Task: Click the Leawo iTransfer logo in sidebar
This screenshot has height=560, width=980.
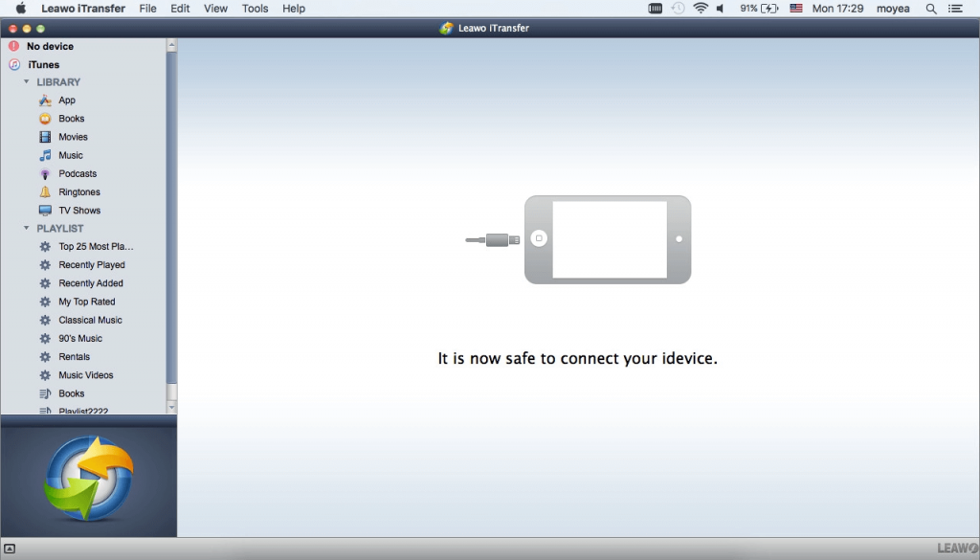Action: point(89,479)
